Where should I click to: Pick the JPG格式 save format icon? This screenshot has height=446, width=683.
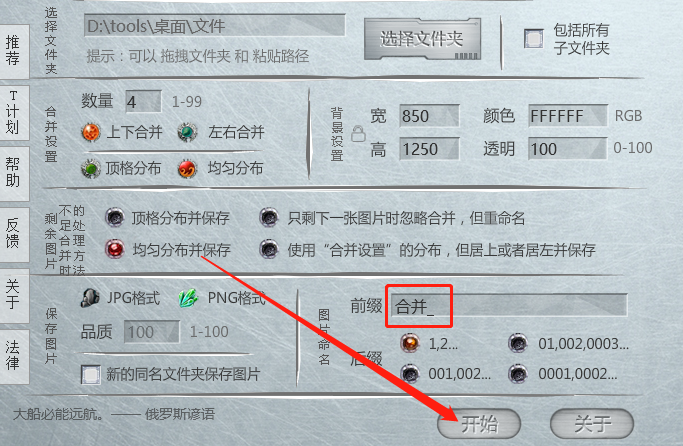90,298
